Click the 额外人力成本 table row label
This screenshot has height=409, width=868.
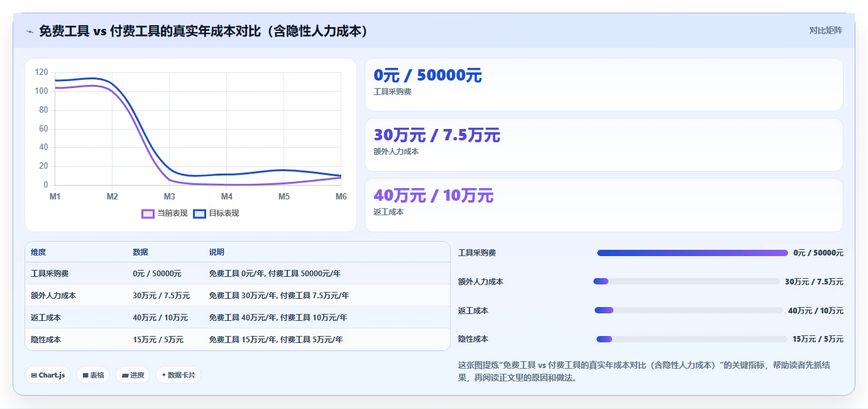[x=53, y=296]
